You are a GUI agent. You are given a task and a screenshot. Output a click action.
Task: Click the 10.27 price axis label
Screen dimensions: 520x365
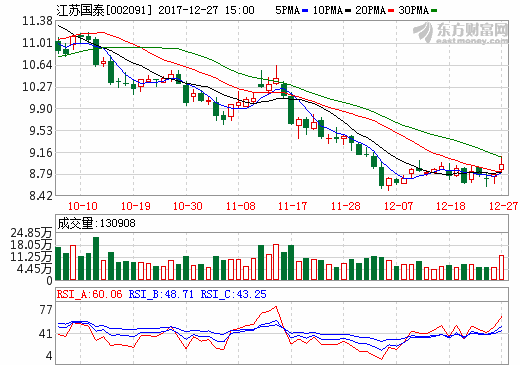click(37, 87)
